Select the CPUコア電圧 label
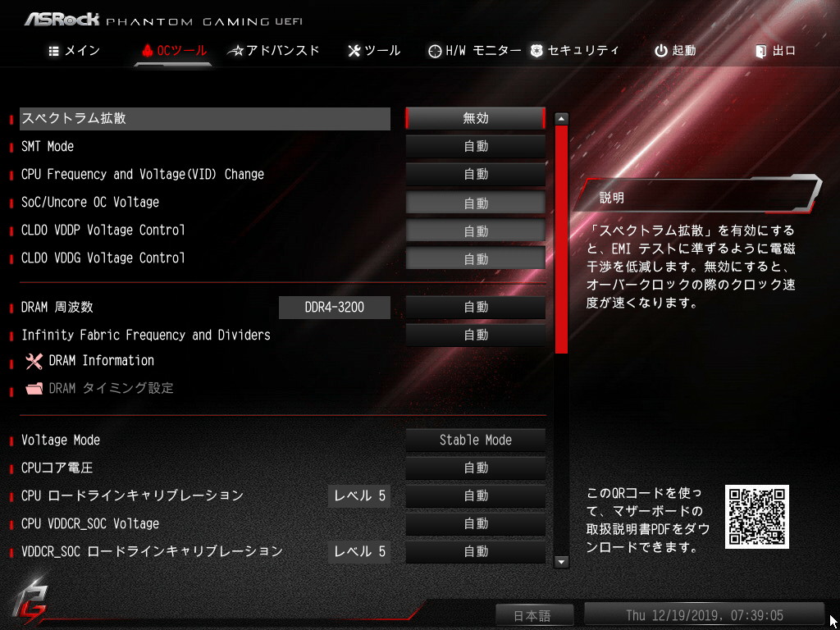 (x=57, y=468)
